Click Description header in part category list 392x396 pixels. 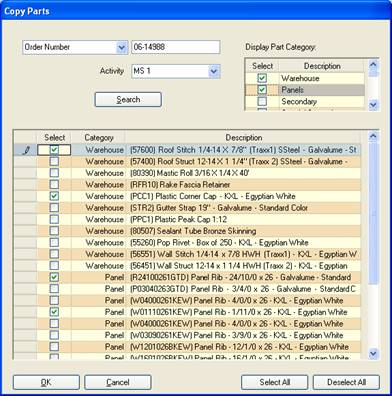point(322,66)
